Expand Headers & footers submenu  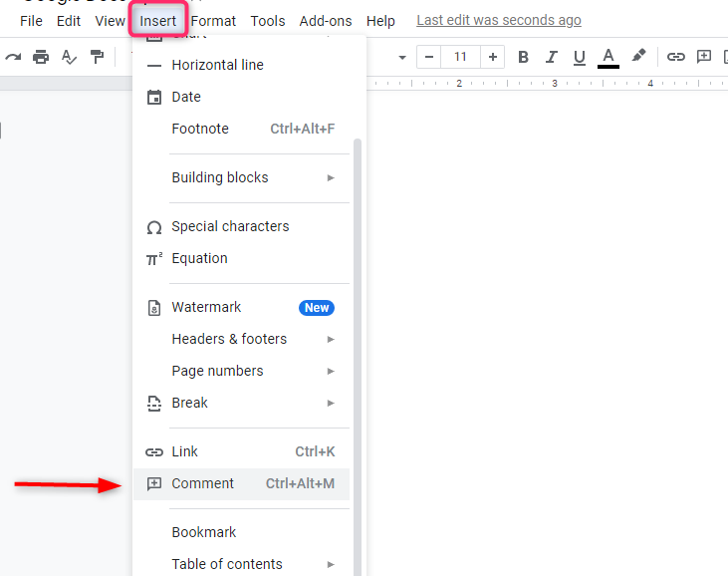(241, 339)
